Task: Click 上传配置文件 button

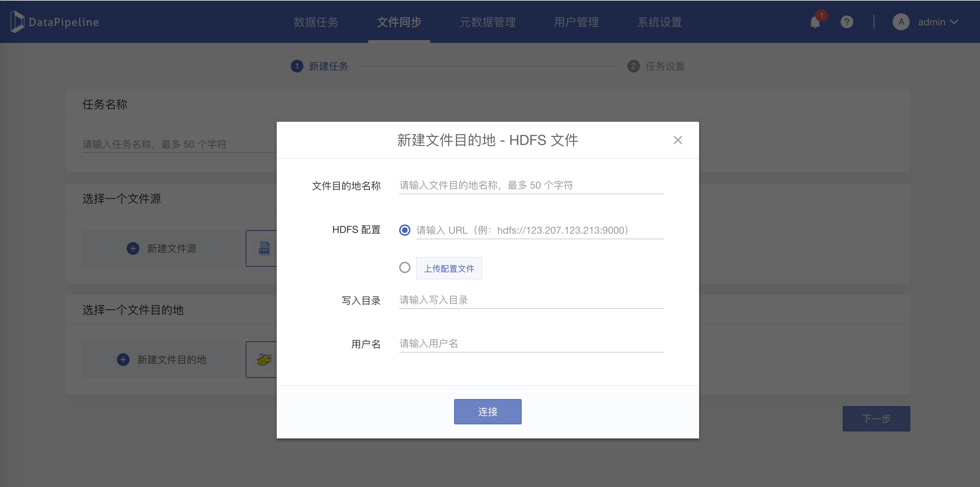Action: tap(448, 268)
